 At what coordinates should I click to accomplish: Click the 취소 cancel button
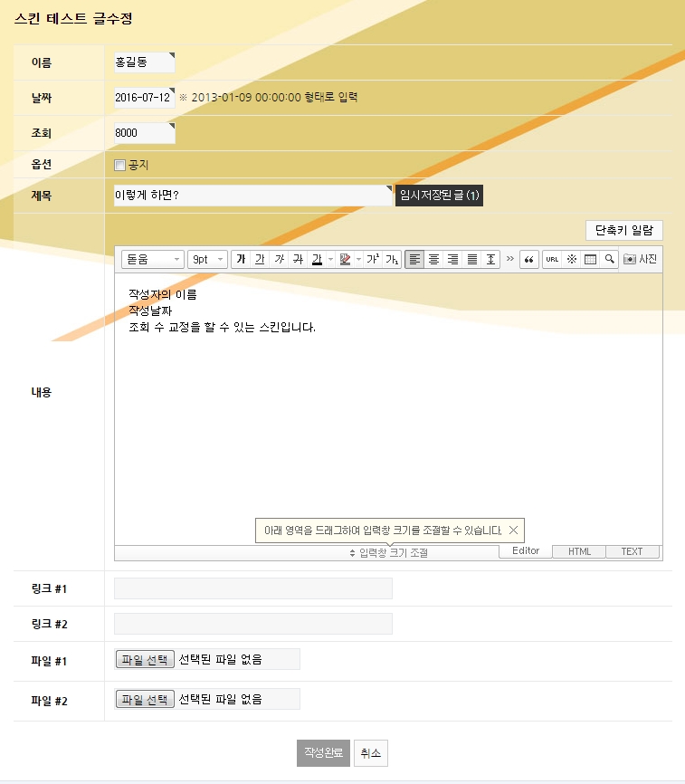[x=371, y=753]
